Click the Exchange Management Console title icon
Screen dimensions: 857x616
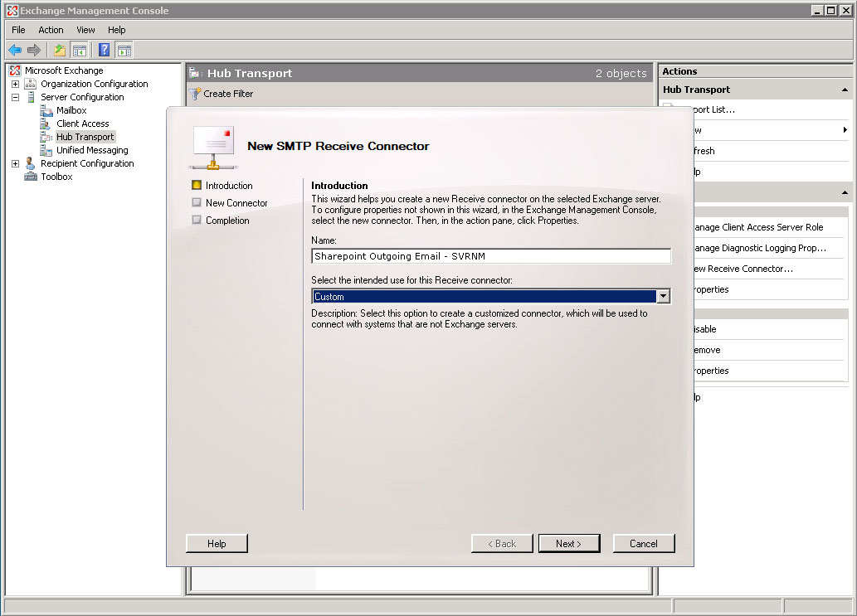click(12, 11)
